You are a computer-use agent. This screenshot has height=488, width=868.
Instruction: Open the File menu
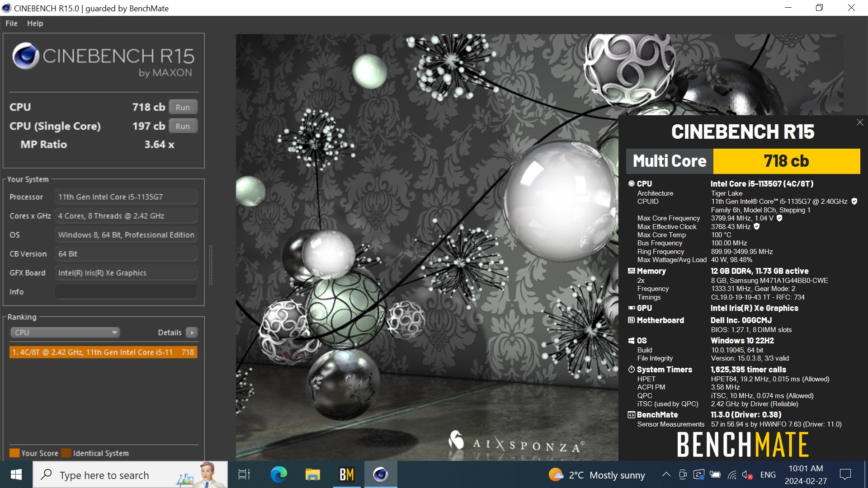pos(11,23)
